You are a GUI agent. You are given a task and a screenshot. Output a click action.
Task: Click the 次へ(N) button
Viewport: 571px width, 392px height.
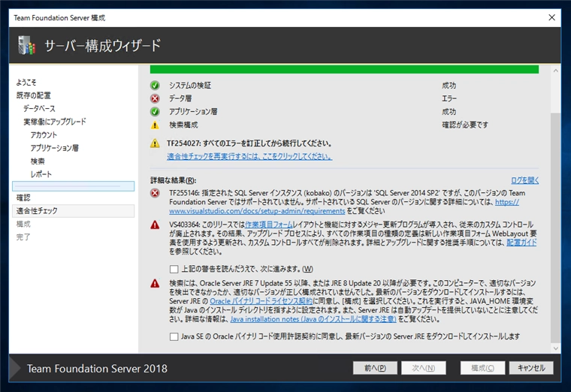pyautogui.click(x=424, y=368)
